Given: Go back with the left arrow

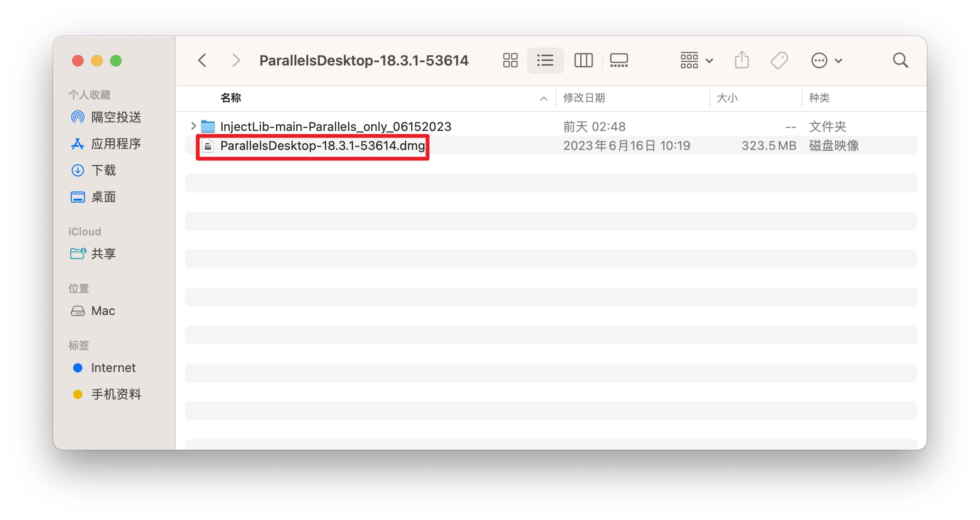Looking at the screenshot, I should 202,60.
